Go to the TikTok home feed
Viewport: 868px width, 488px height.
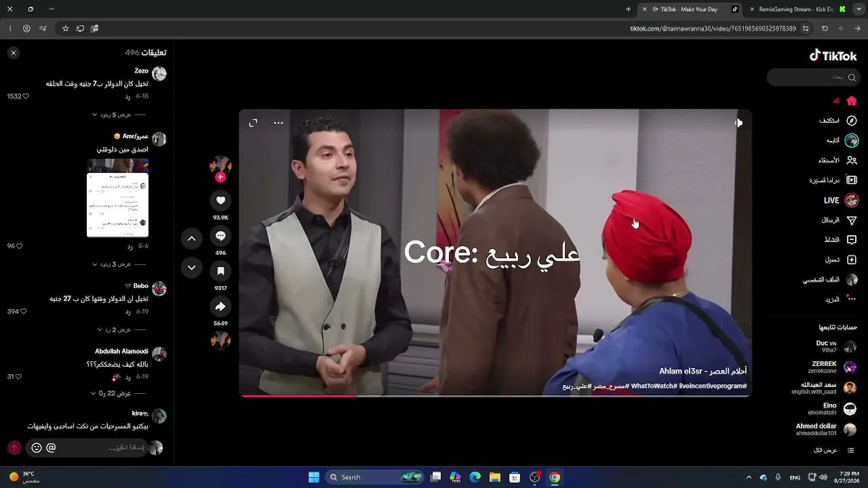(852, 101)
